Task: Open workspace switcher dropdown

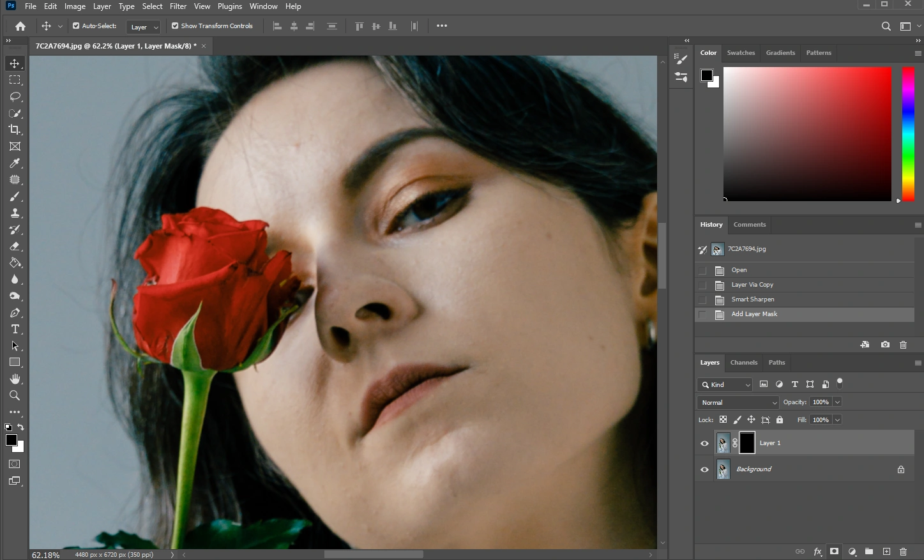Action: [909, 26]
